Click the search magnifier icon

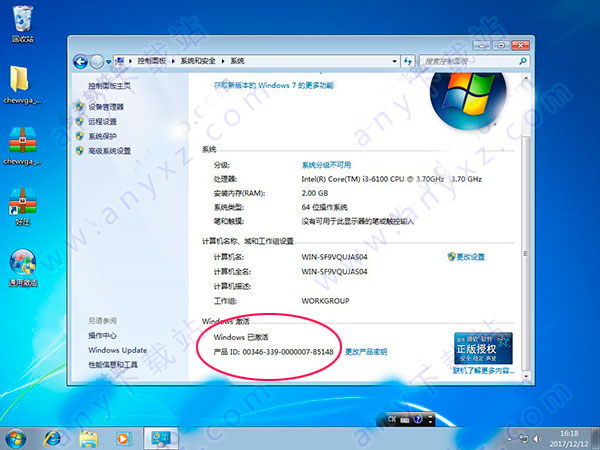tap(523, 61)
